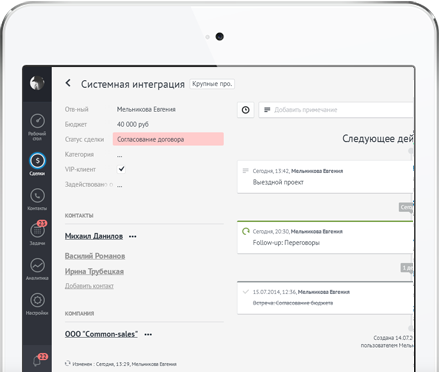Open Настройки gear icon
The height and width of the screenshot is (372, 439).
[37, 300]
